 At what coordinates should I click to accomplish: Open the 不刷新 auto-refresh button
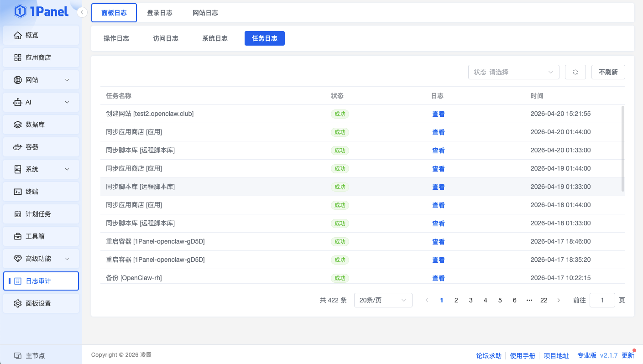608,72
